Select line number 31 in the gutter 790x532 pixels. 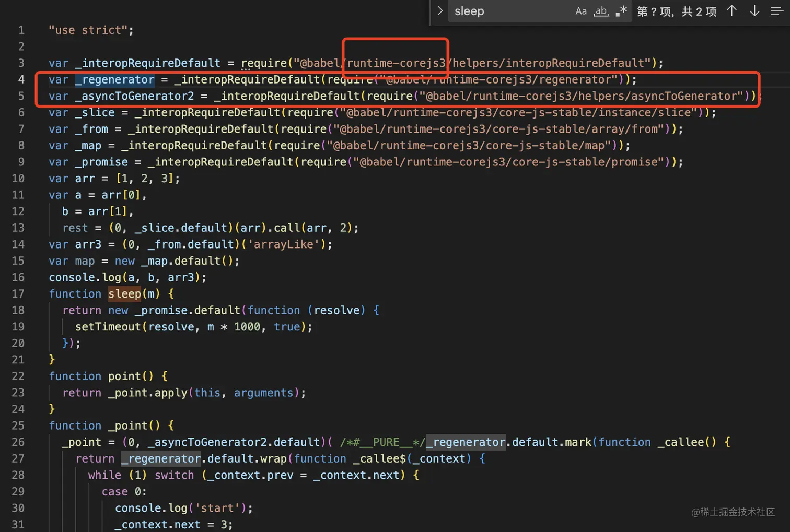coord(18,525)
